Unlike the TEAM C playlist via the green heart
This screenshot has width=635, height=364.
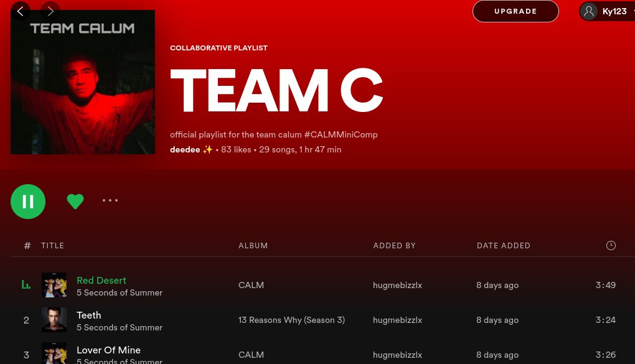pos(75,201)
